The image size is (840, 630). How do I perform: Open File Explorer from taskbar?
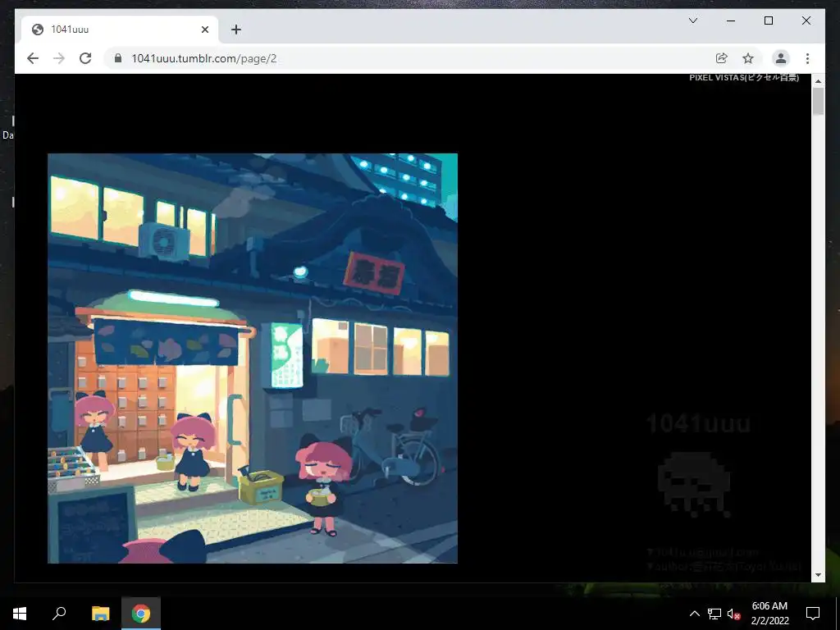100,614
